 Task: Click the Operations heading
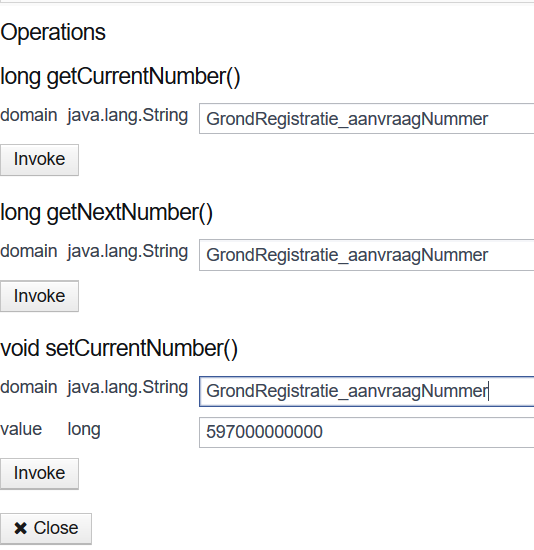53,32
